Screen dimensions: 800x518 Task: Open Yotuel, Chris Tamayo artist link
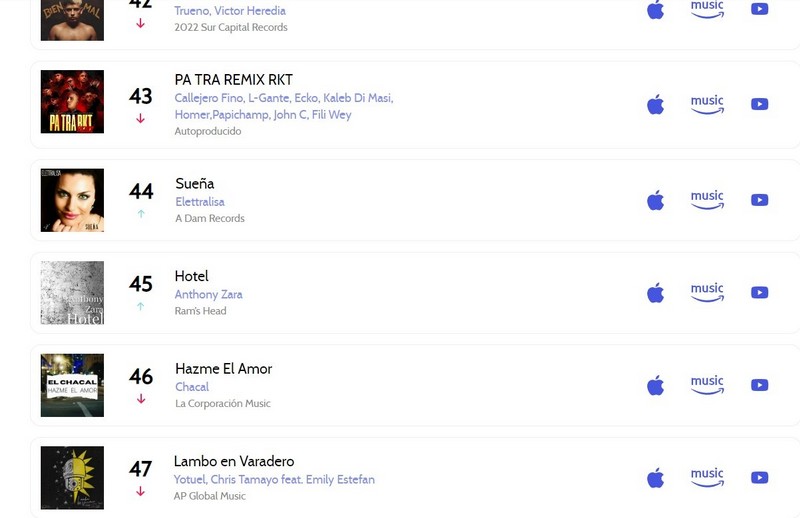[x=274, y=480]
